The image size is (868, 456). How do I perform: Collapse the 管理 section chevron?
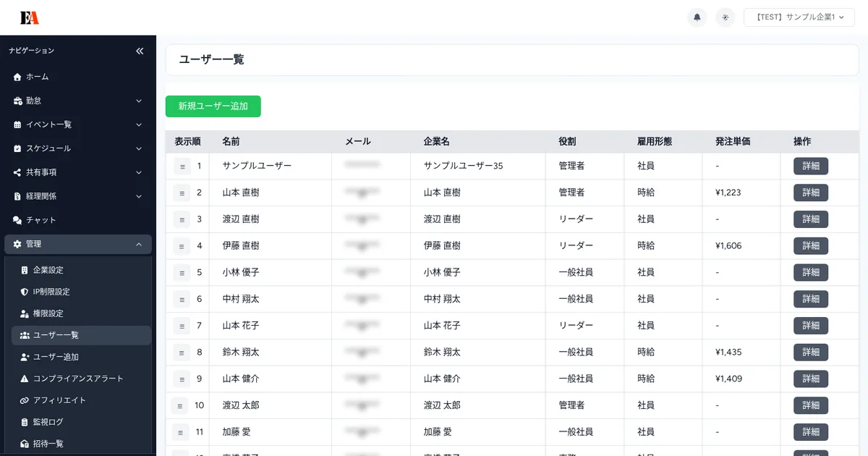pos(138,244)
